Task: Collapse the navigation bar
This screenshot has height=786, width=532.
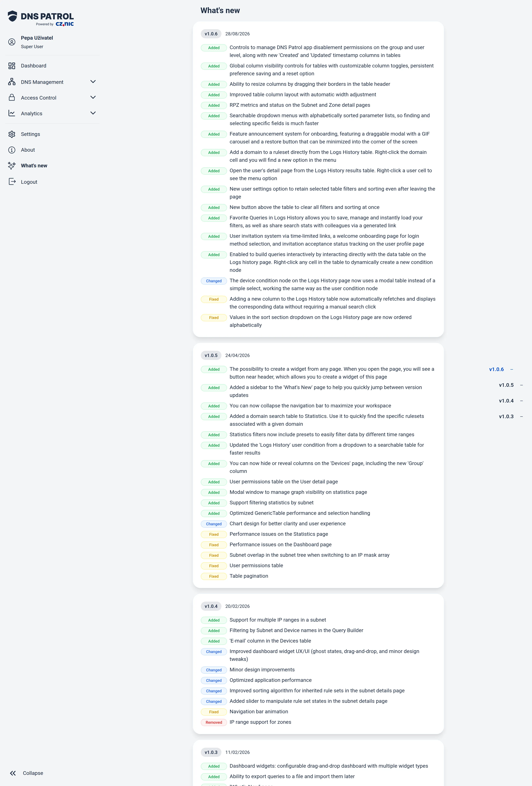Action: point(33,773)
